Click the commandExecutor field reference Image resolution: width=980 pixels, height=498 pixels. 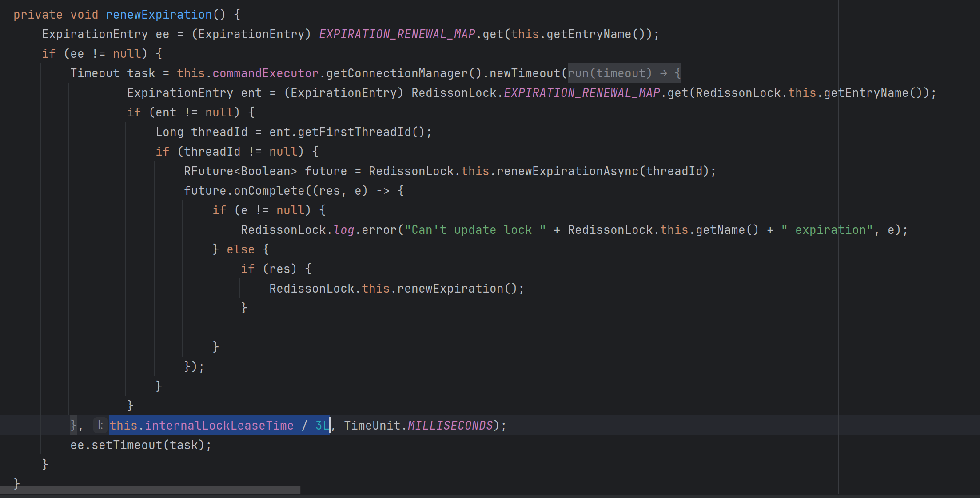[265, 73]
